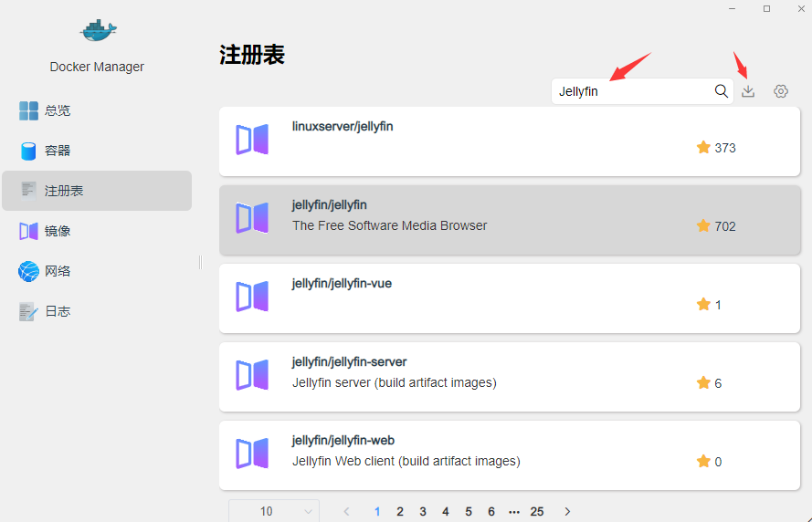Expand the page size dropdown showing 10
The width and height of the screenshot is (812, 522).
tap(273, 511)
